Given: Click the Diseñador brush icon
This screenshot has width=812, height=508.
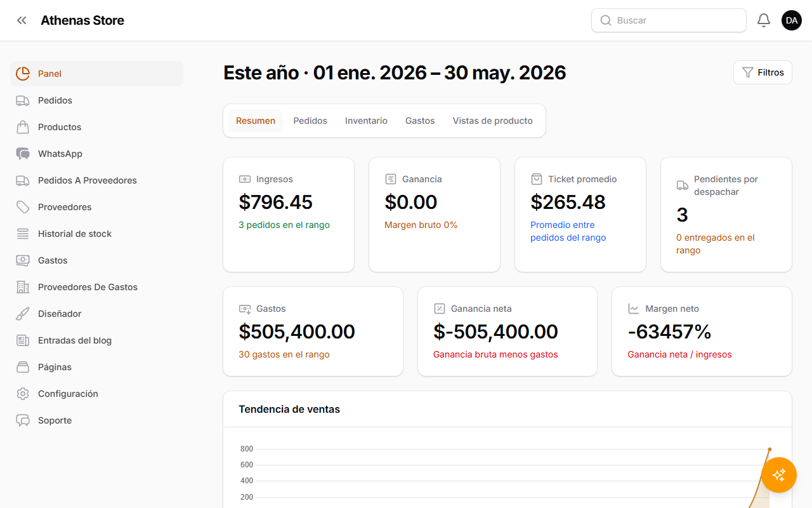Looking at the screenshot, I should 23,314.
